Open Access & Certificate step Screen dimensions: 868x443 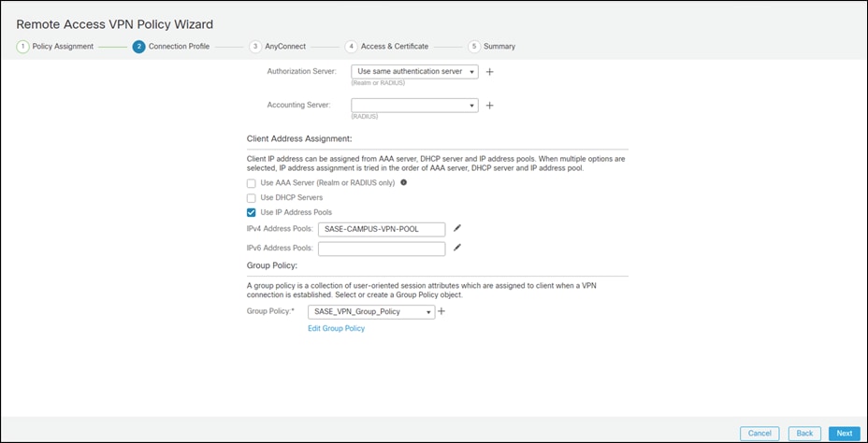[386, 47]
